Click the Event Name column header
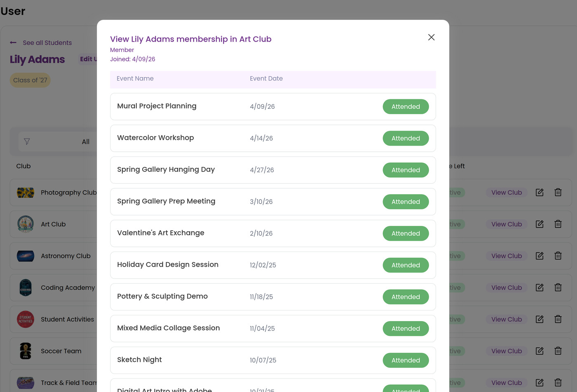Image resolution: width=577 pixels, height=392 pixels. tap(135, 78)
